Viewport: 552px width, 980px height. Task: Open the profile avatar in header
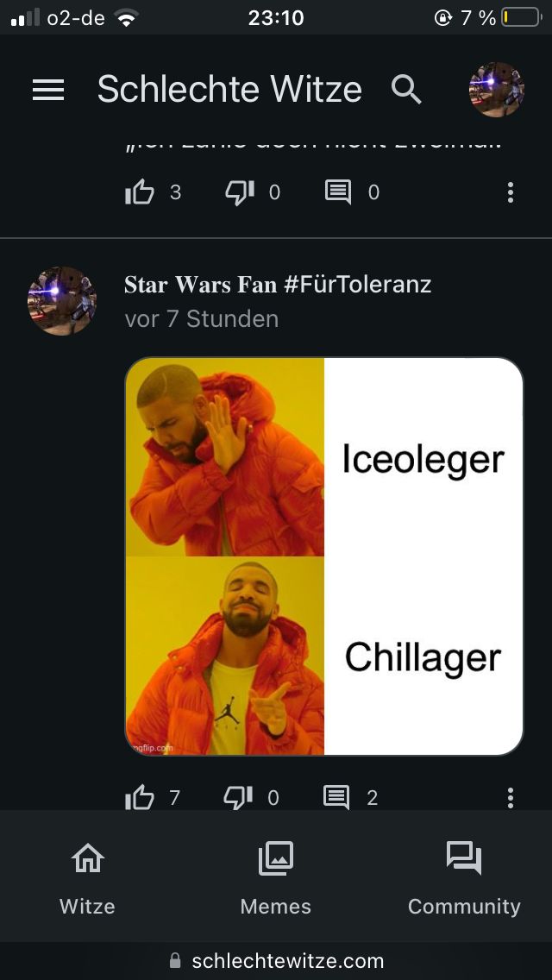click(496, 90)
